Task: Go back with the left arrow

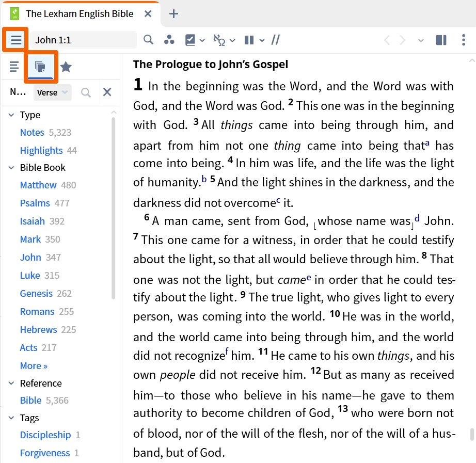Action: [387, 40]
